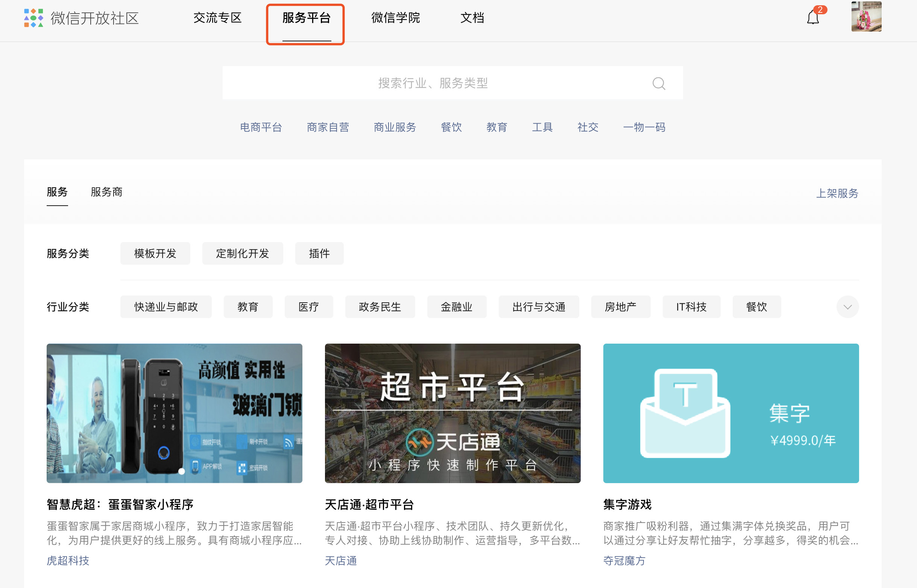Filter services by 模板开发
The width and height of the screenshot is (917, 588).
(x=155, y=253)
